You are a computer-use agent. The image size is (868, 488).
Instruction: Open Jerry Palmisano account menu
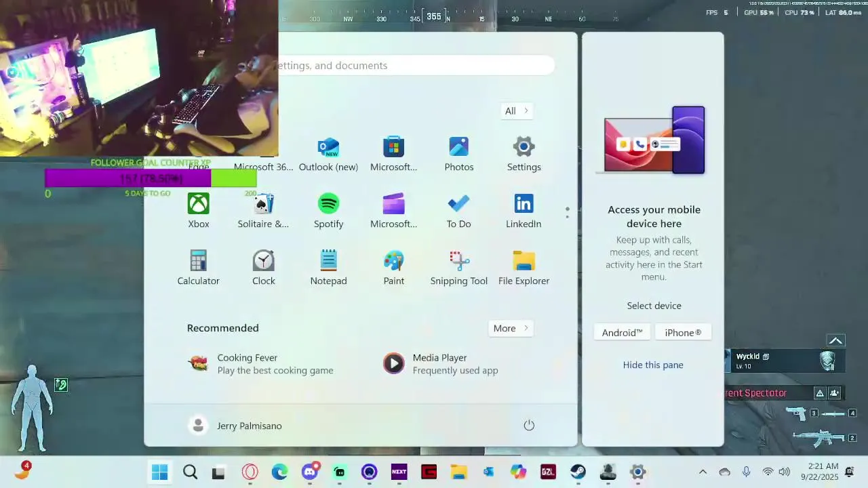point(236,426)
